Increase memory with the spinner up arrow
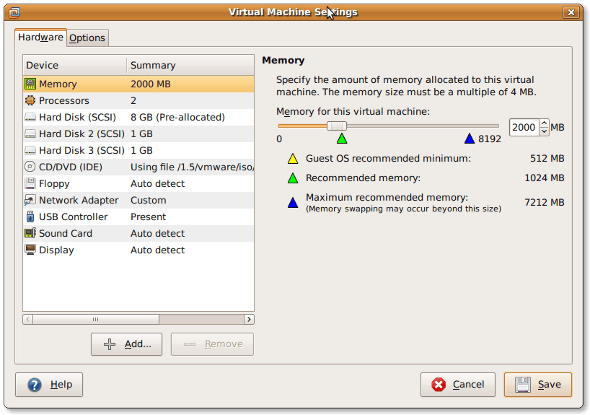The image size is (590, 415). [x=544, y=123]
